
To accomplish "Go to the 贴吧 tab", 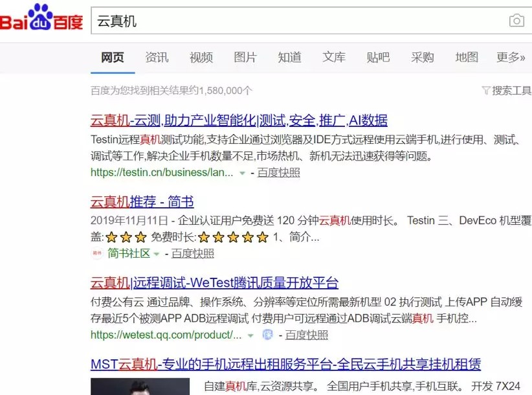I will 379,58.
